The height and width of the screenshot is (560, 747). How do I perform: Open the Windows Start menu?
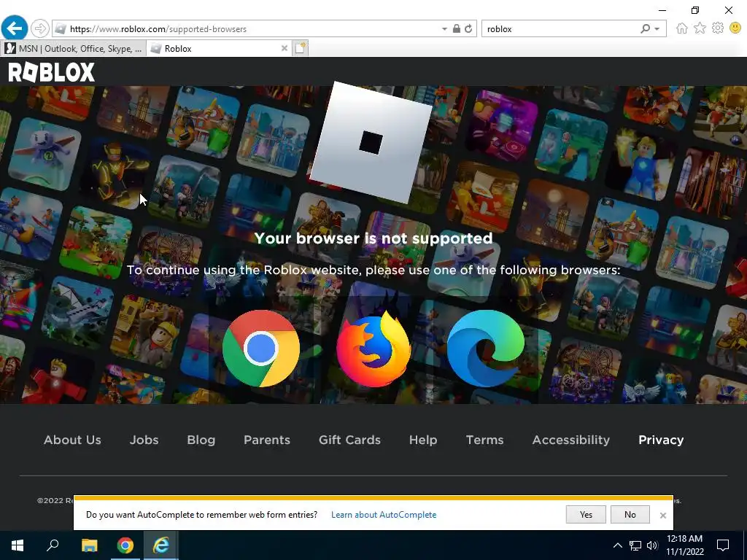tap(18, 545)
